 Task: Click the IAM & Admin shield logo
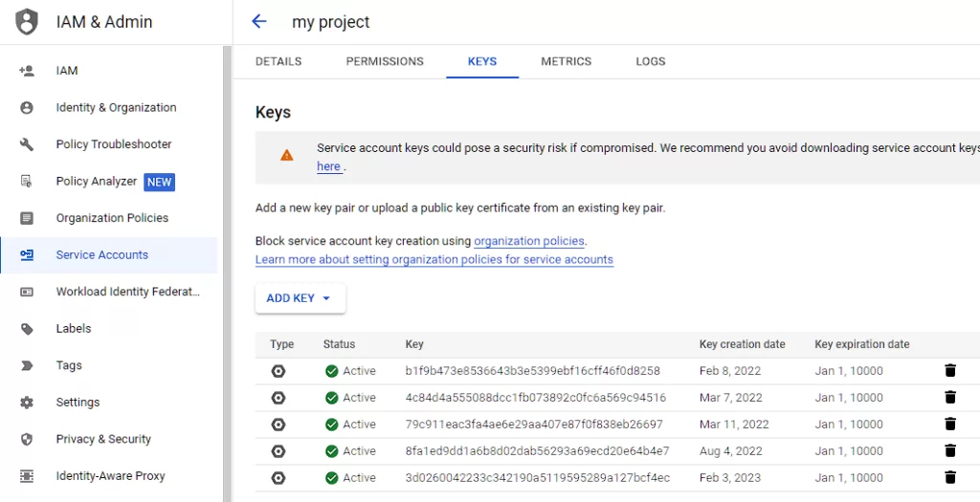26,22
